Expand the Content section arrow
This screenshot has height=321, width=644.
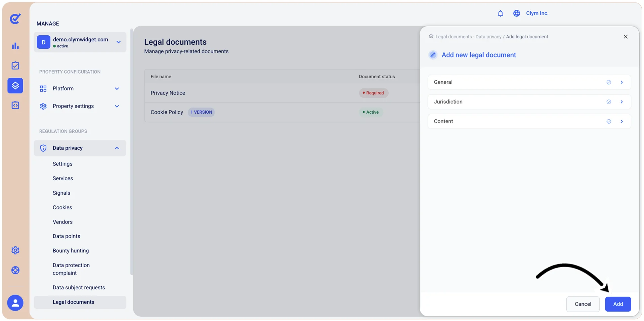point(622,121)
